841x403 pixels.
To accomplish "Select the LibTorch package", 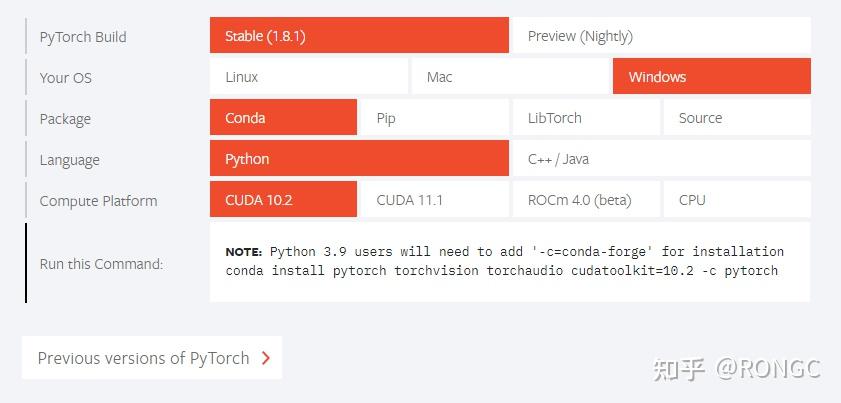I will click(x=586, y=117).
